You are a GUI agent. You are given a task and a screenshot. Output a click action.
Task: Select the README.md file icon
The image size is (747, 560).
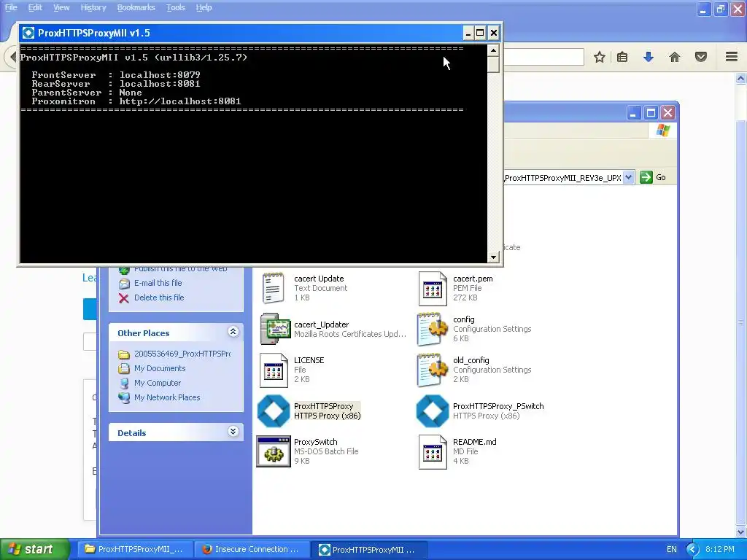[432, 451]
